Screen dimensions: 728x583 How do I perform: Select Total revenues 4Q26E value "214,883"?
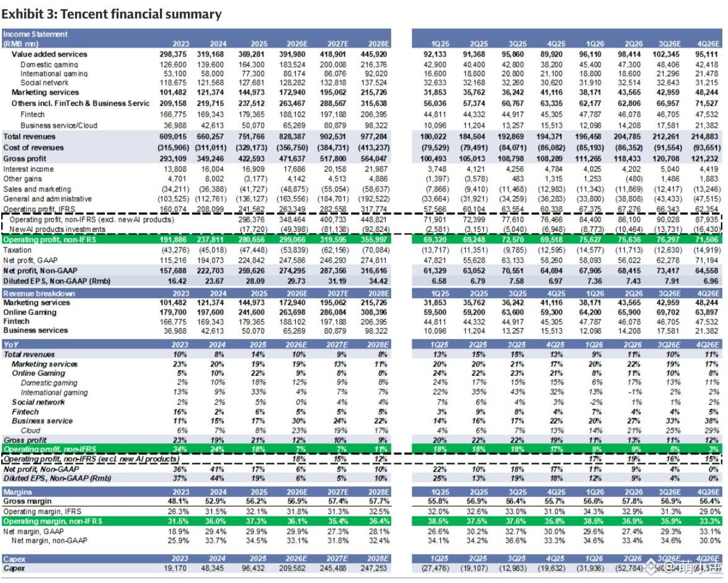coord(705,136)
